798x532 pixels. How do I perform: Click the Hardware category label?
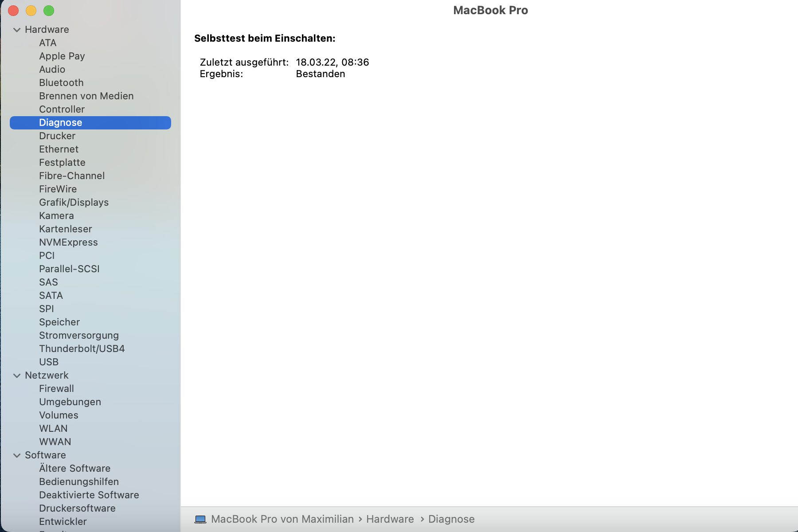(x=47, y=30)
